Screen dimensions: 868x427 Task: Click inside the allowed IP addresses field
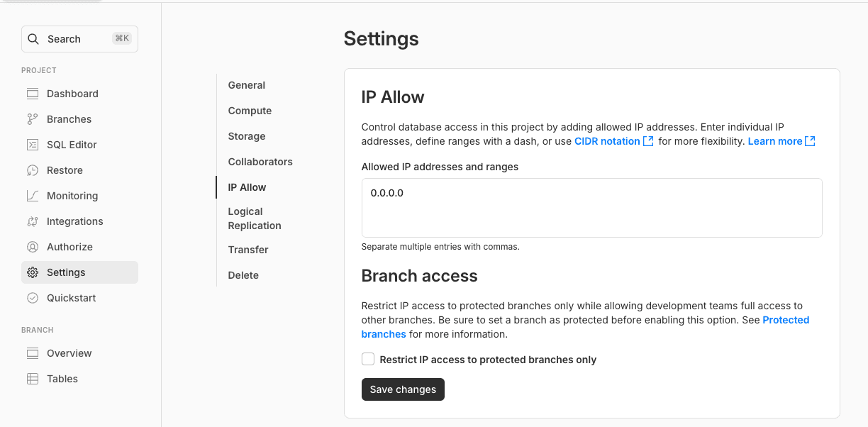[592, 206]
